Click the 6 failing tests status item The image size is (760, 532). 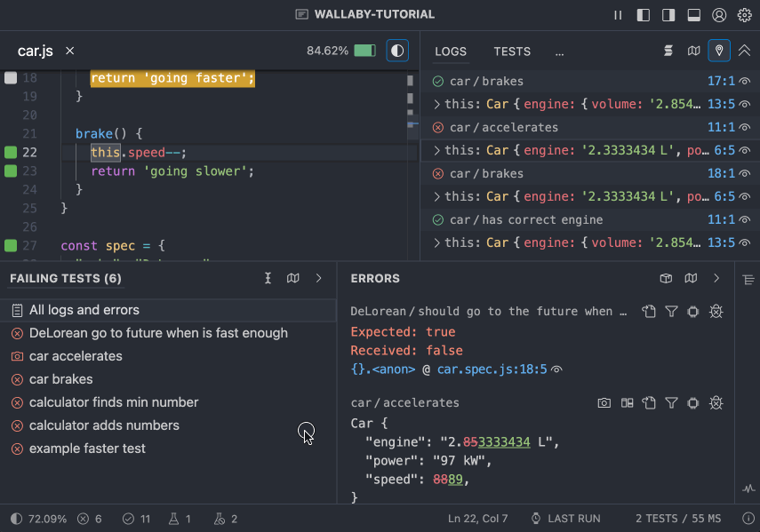click(x=90, y=519)
